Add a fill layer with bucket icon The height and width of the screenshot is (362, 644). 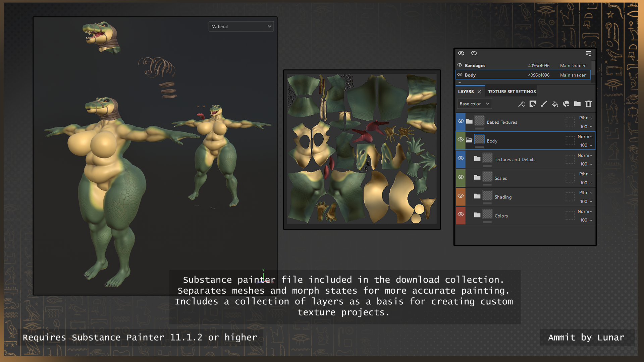tap(555, 104)
